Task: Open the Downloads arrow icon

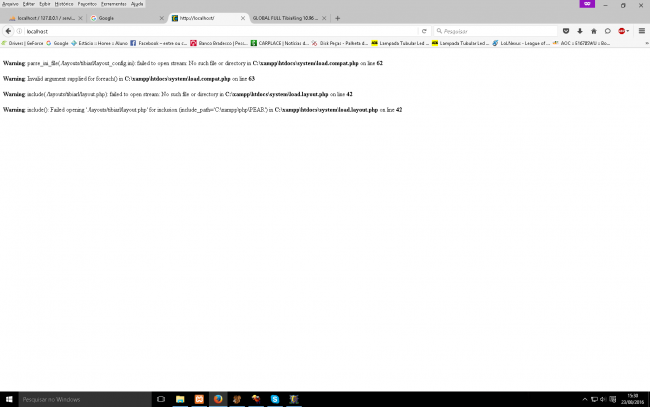Action: click(580, 31)
